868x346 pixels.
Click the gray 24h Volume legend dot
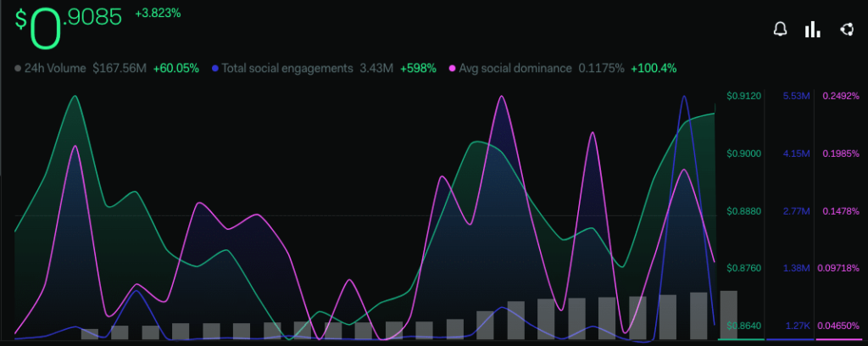tap(18, 68)
